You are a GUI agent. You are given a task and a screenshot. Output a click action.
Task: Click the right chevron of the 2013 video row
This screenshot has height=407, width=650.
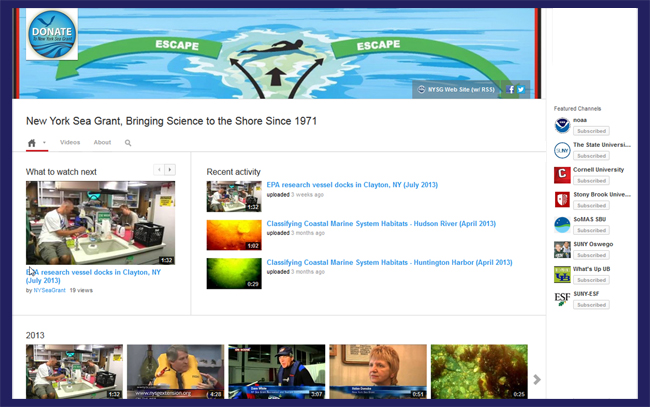(537, 379)
